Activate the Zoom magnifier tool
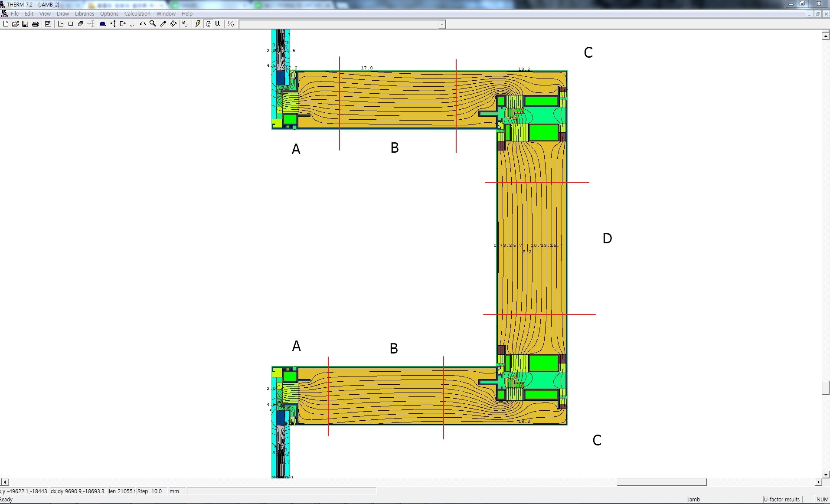This screenshot has width=830, height=504. pos(153,24)
